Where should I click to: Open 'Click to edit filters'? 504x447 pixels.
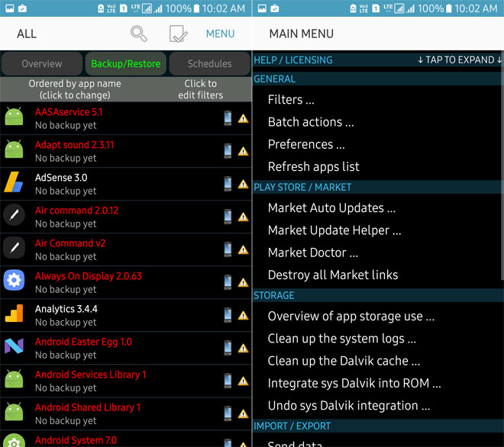[x=201, y=89]
